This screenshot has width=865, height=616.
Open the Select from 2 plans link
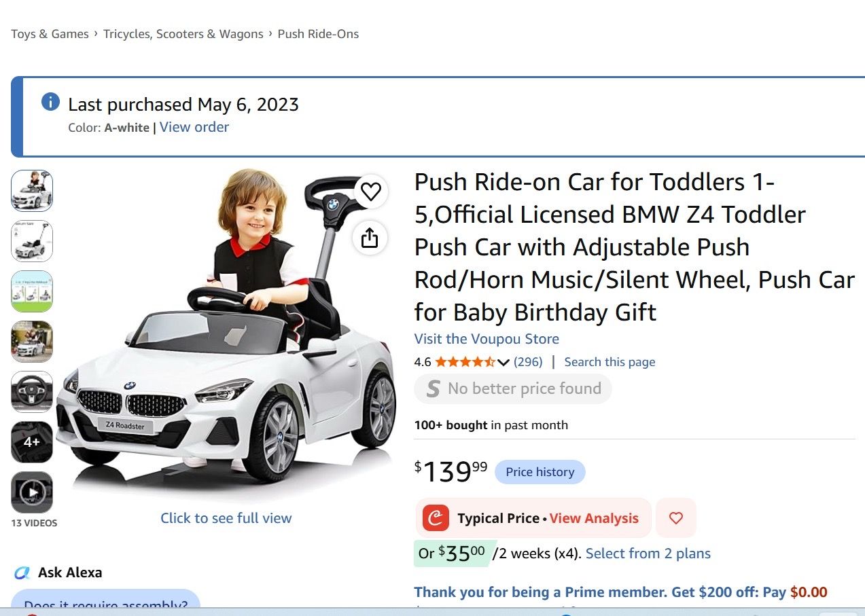648,554
